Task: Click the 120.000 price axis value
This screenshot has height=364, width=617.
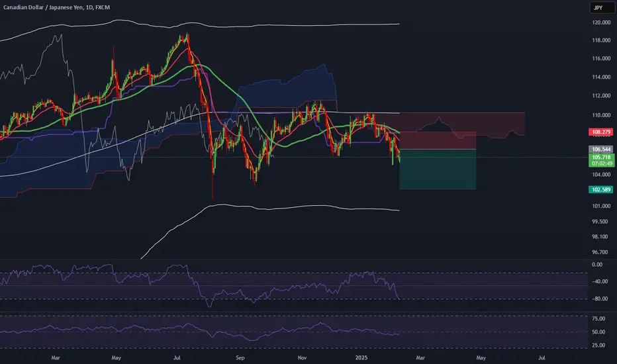Action: pos(601,23)
